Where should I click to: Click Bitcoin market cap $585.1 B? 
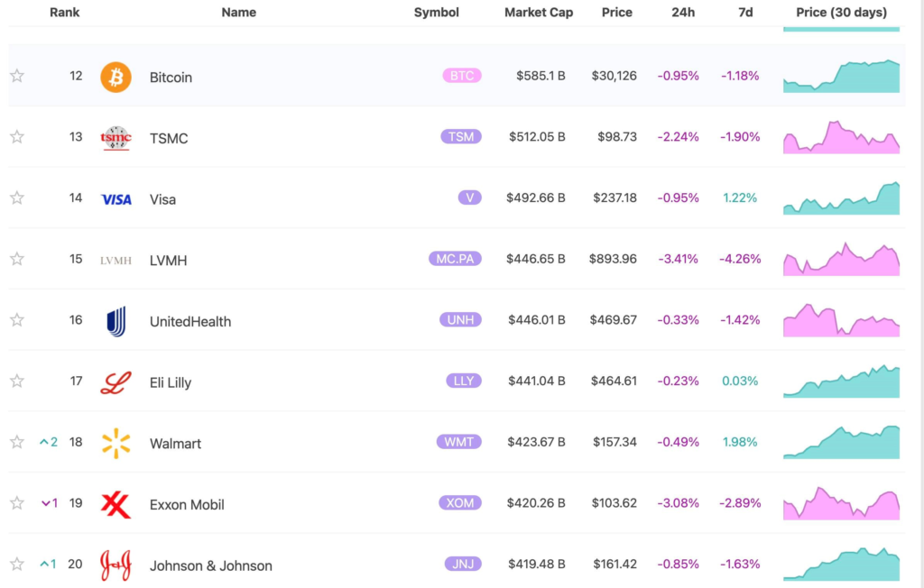coord(541,76)
